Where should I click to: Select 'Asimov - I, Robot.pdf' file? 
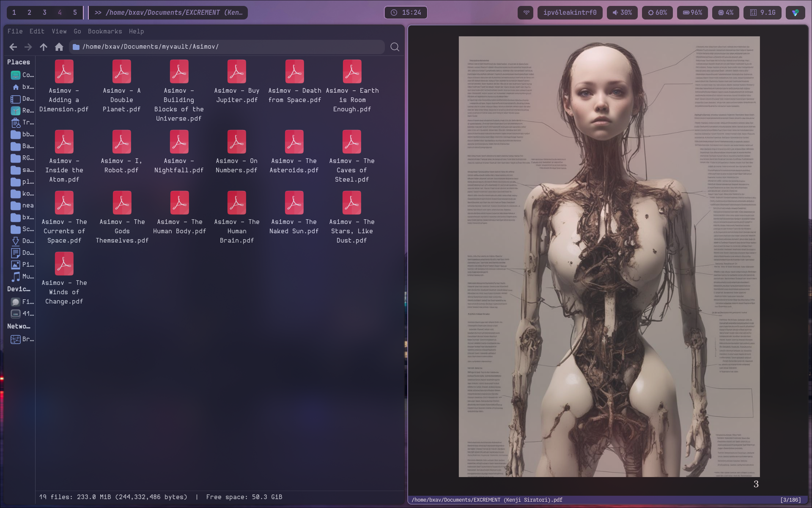coord(122,152)
